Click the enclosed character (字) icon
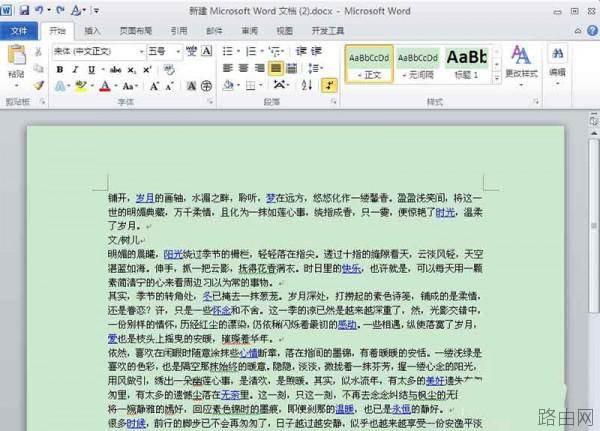This screenshot has height=431, width=600. [206, 86]
